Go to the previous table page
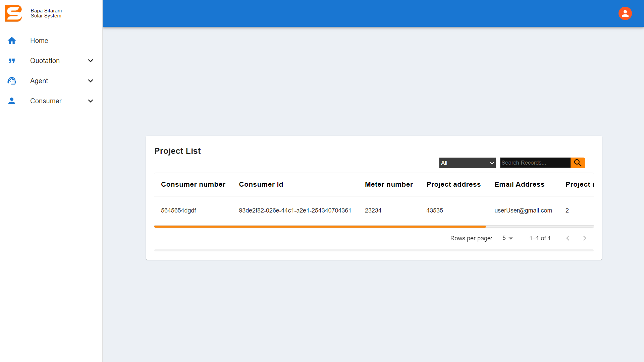The width and height of the screenshot is (644, 362). click(568, 238)
